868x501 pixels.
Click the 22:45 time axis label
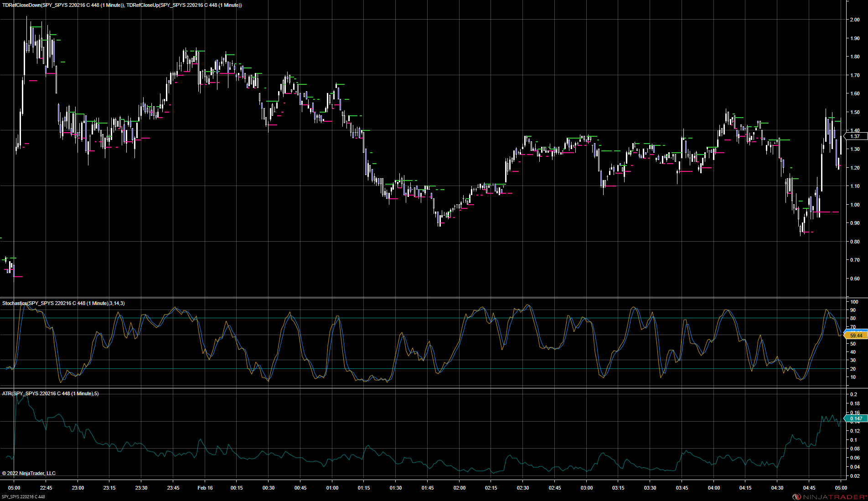pyautogui.click(x=46, y=488)
